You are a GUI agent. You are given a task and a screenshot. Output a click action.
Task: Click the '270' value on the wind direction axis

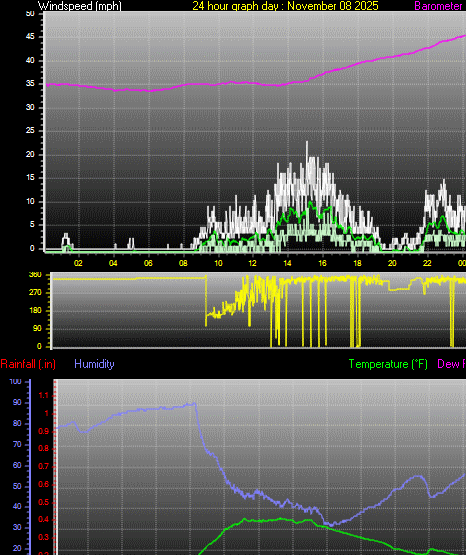35,292
